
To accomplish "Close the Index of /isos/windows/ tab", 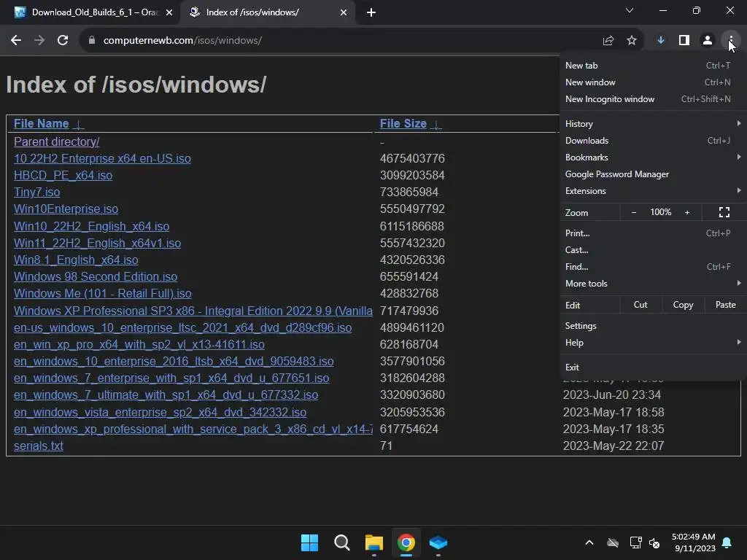I will point(344,12).
